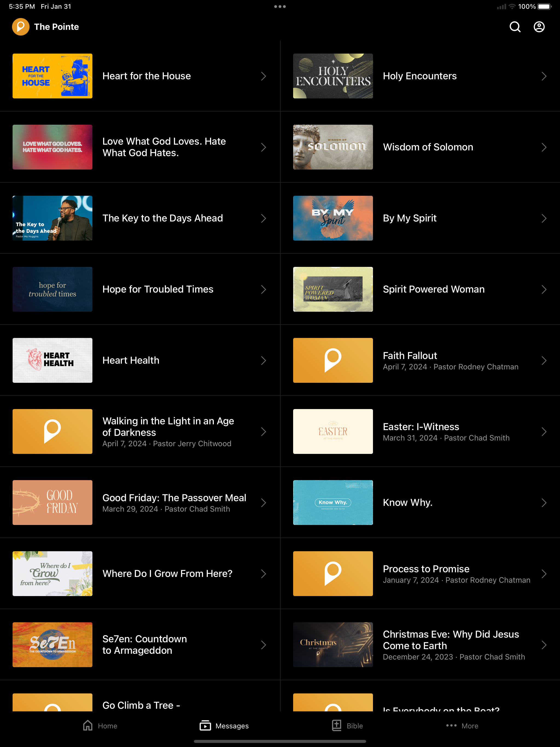Tap the home indicator bar at bottom

click(280, 741)
